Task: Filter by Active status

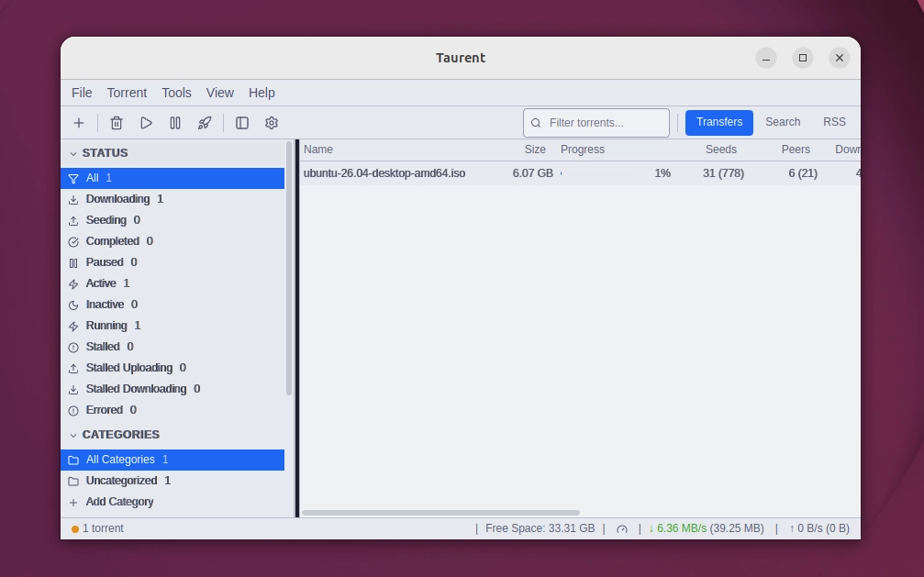Action: [173, 283]
